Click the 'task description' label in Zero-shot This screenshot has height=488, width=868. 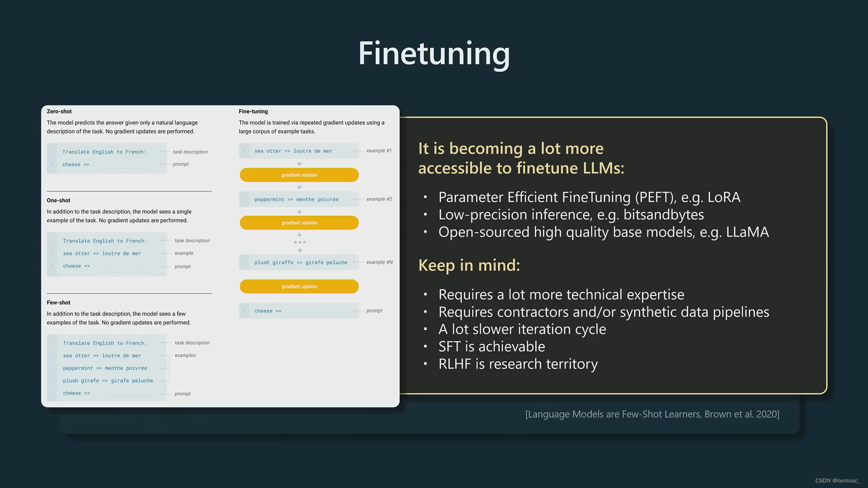point(190,152)
